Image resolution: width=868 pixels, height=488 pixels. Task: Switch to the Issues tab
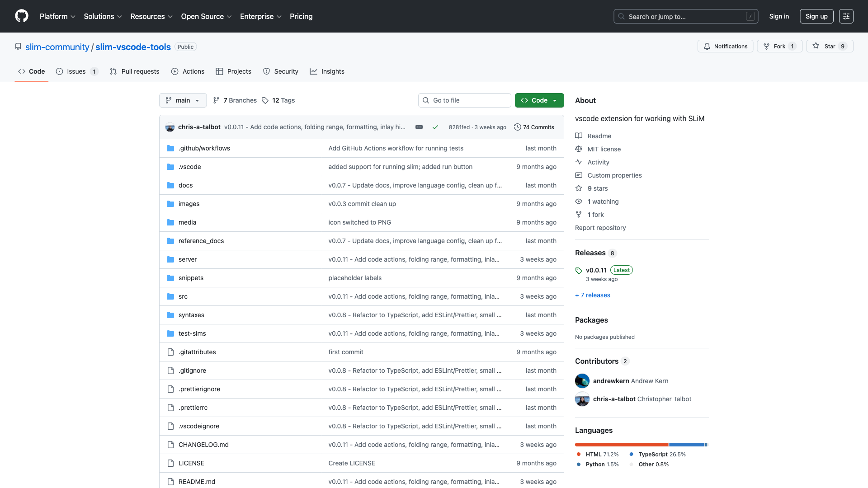coord(76,71)
